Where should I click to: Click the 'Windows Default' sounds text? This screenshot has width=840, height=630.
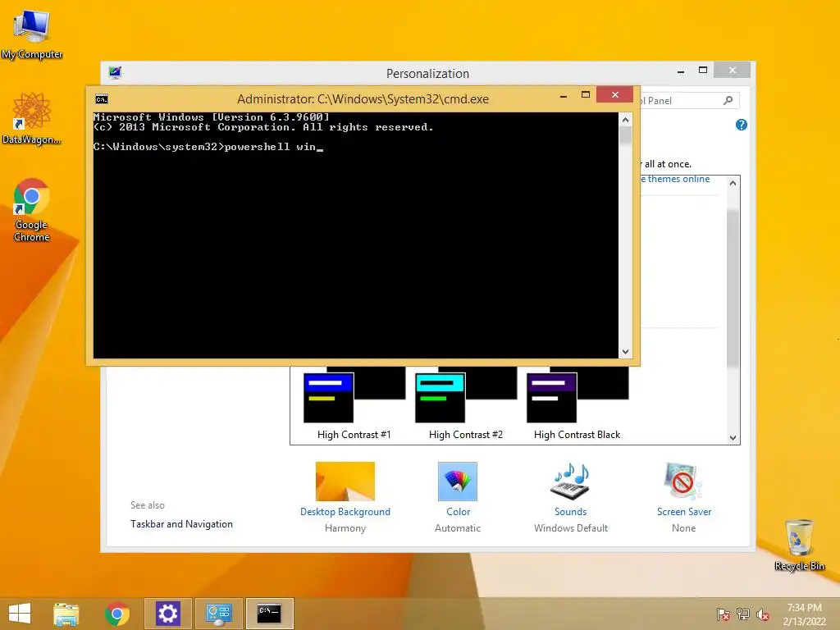571,528
